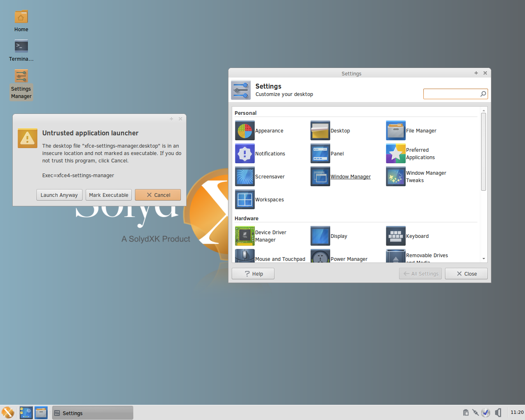This screenshot has width=525, height=420.
Task: Click the clipboard tray icon
Action: click(x=466, y=413)
